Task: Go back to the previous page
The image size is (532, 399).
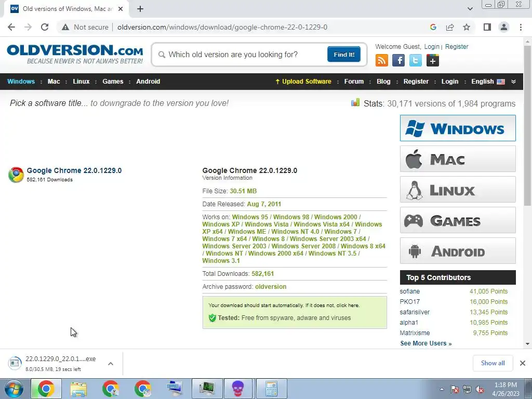Action: pyautogui.click(x=11, y=27)
